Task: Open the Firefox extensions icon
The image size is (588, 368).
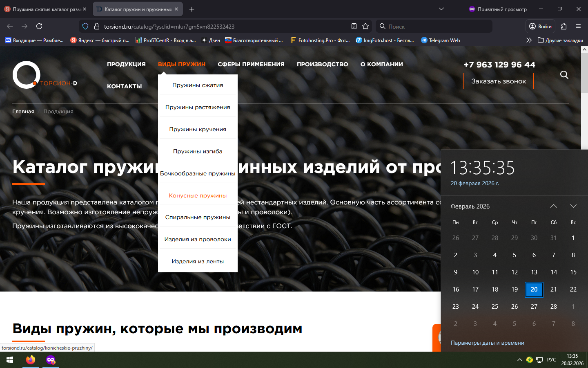Action: click(x=564, y=26)
